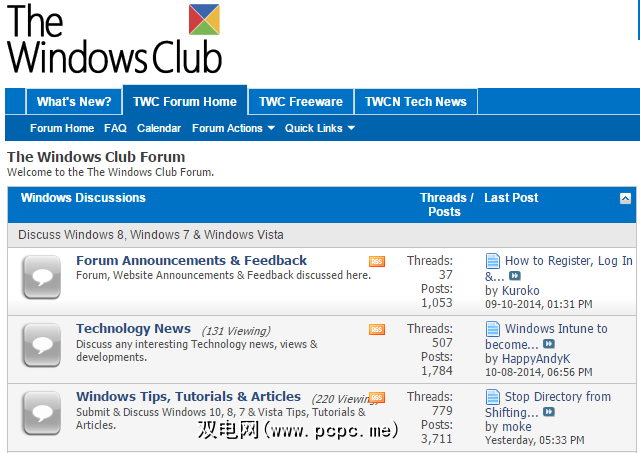Image resolution: width=640 pixels, height=453 pixels.
Task: Click threads count '507'
Action: click(x=442, y=343)
